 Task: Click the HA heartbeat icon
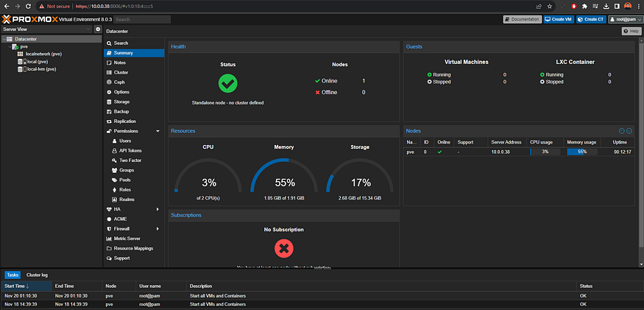(109, 209)
